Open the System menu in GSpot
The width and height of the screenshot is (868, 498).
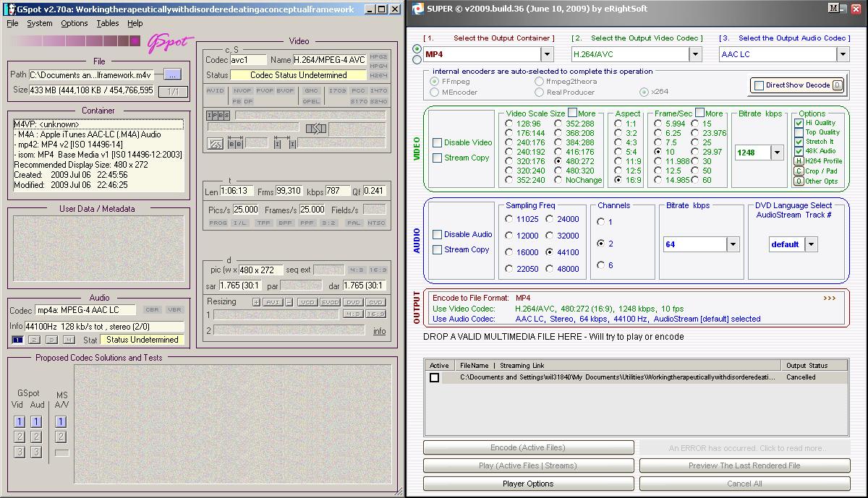click(39, 23)
